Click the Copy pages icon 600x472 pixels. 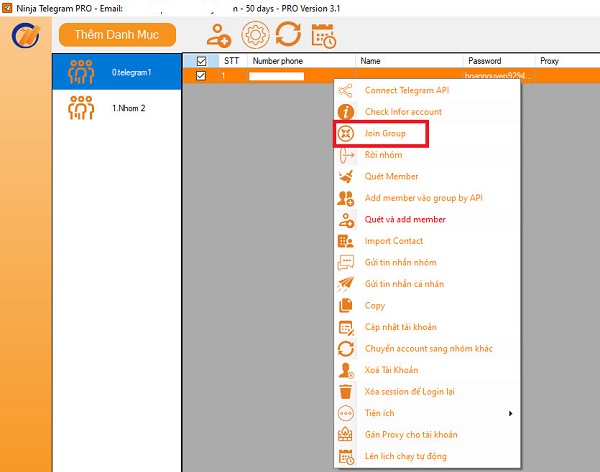(346, 305)
